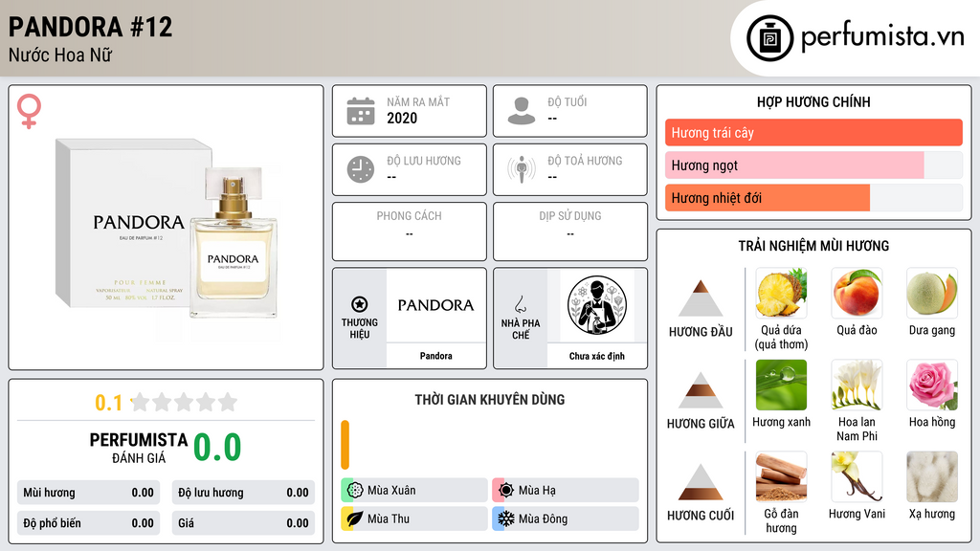The width and height of the screenshot is (980, 551).
Task: Click the perfumista.vn perfume bottle logo icon
Action: 769,38
